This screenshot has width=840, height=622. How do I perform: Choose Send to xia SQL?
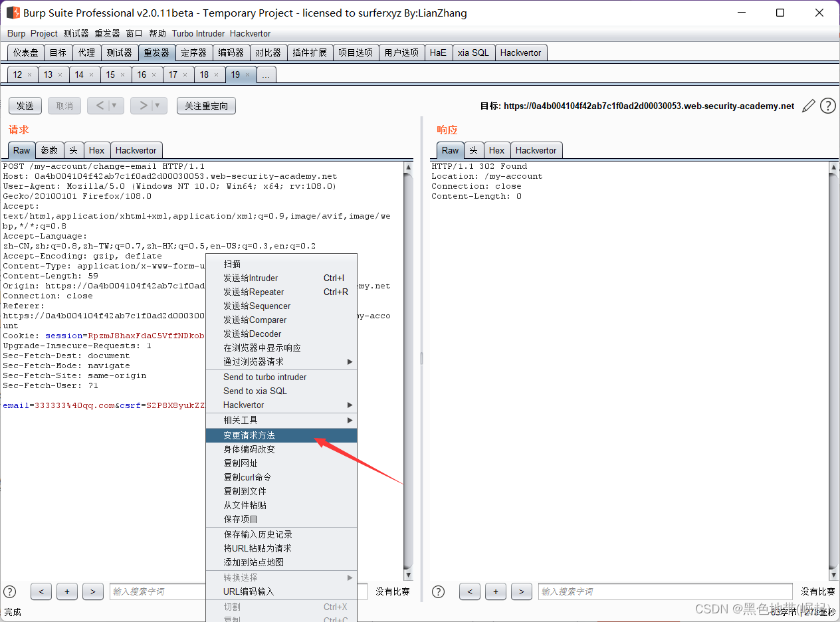pos(281,391)
